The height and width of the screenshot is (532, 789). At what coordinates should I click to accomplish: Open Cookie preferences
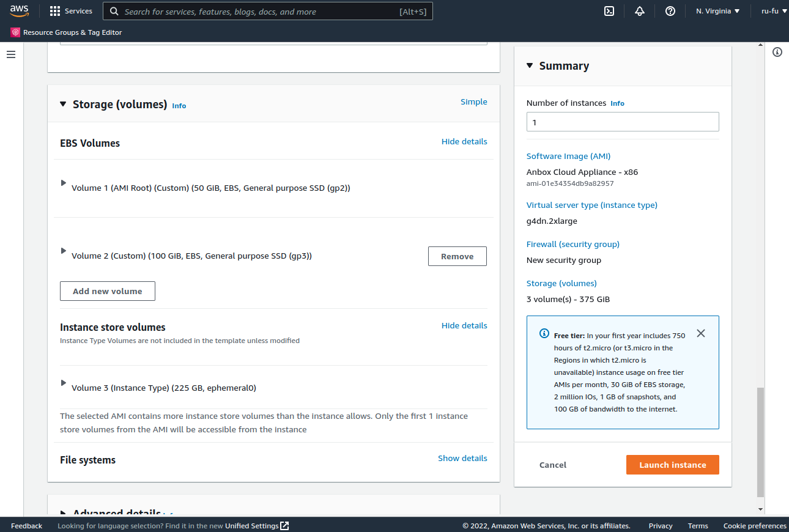755,526
